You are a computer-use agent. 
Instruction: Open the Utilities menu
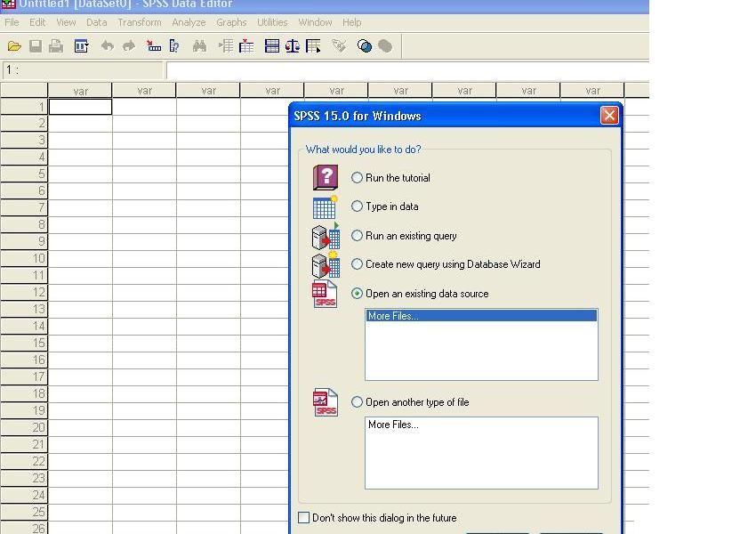(272, 22)
